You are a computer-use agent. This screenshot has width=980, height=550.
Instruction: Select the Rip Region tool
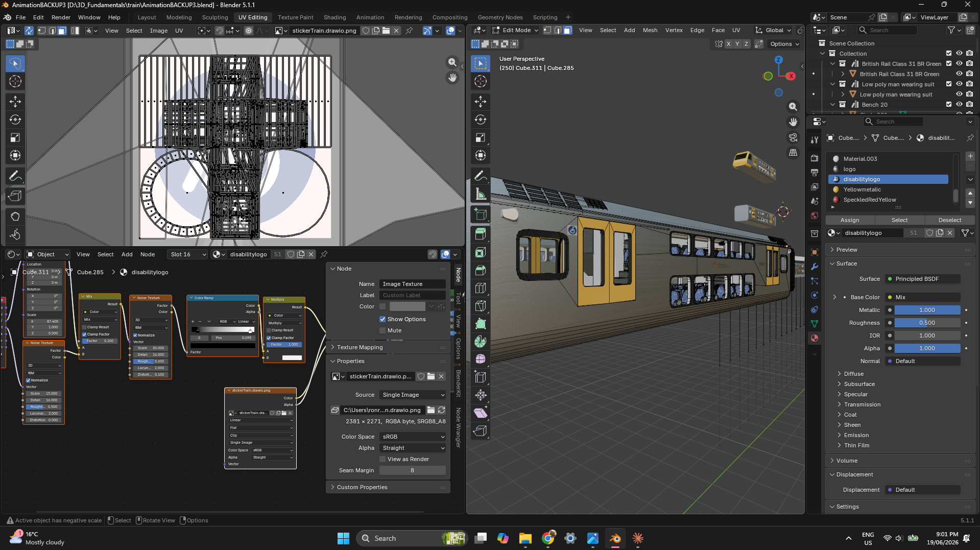click(481, 431)
